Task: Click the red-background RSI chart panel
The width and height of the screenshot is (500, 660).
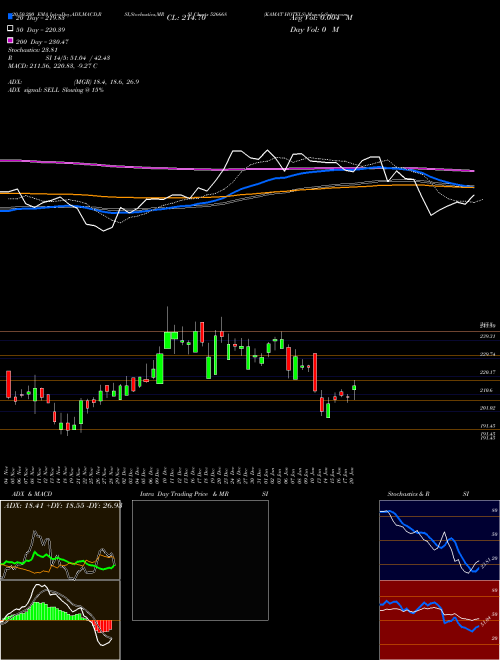Action: [439, 620]
